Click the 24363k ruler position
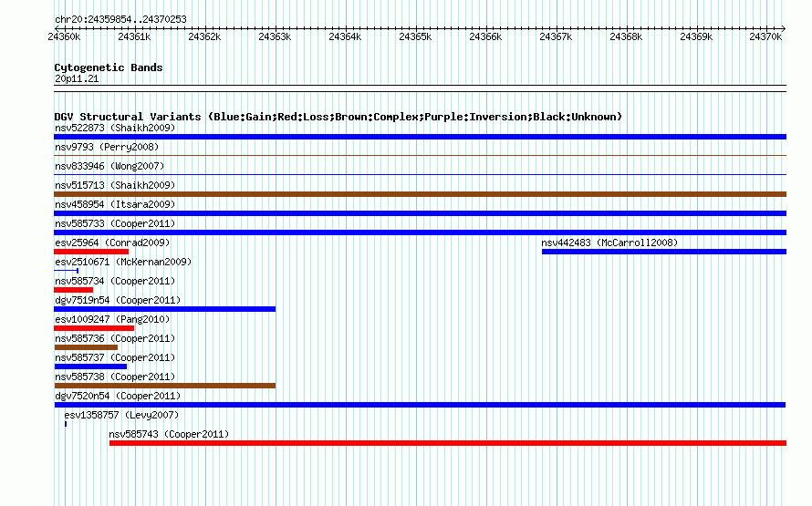The image size is (812, 506). pyautogui.click(x=275, y=36)
